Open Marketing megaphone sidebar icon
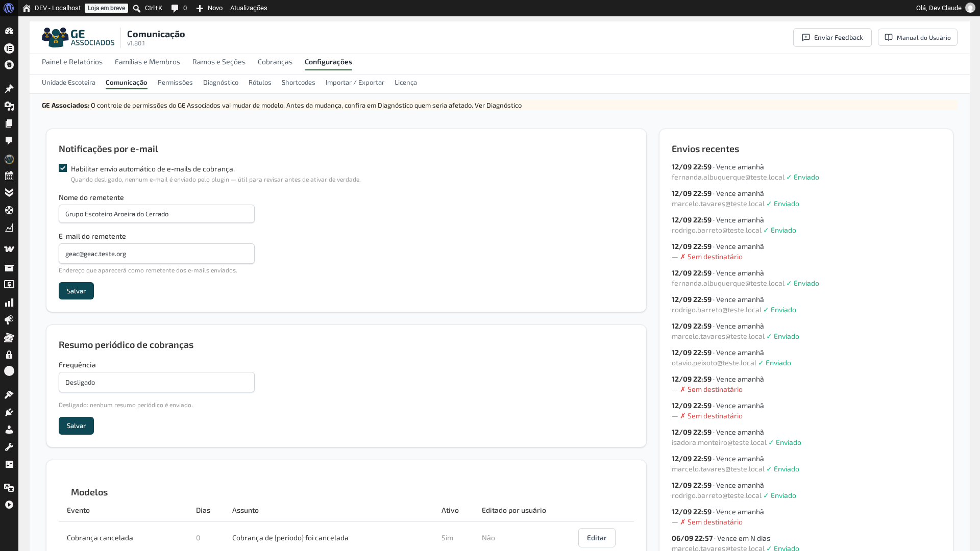This screenshot has width=980, height=551. pyautogui.click(x=9, y=320)
